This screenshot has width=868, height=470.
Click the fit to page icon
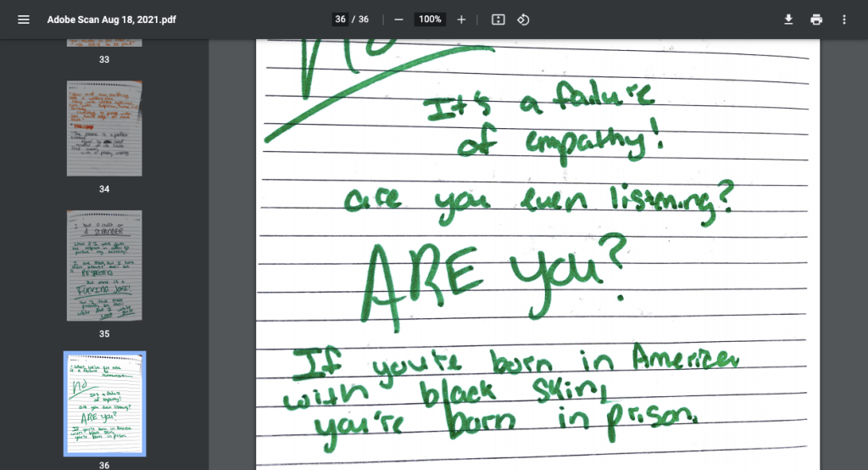click(498, 20)
